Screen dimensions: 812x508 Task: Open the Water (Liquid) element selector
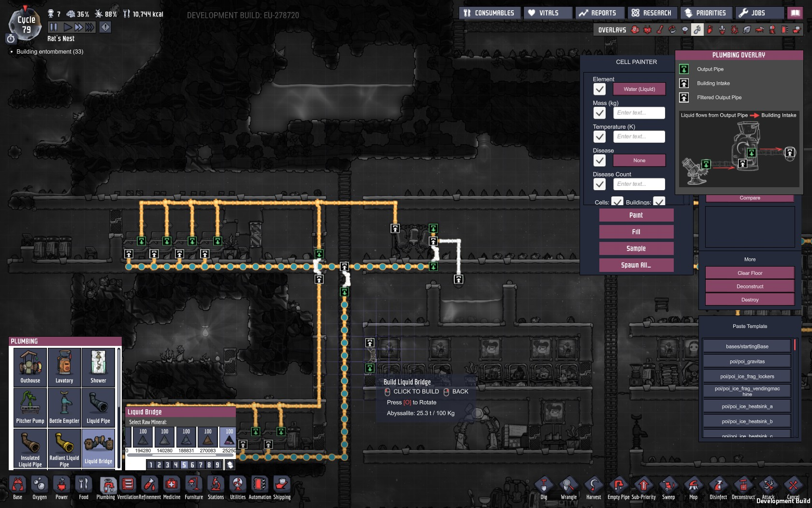click(639, 89)
